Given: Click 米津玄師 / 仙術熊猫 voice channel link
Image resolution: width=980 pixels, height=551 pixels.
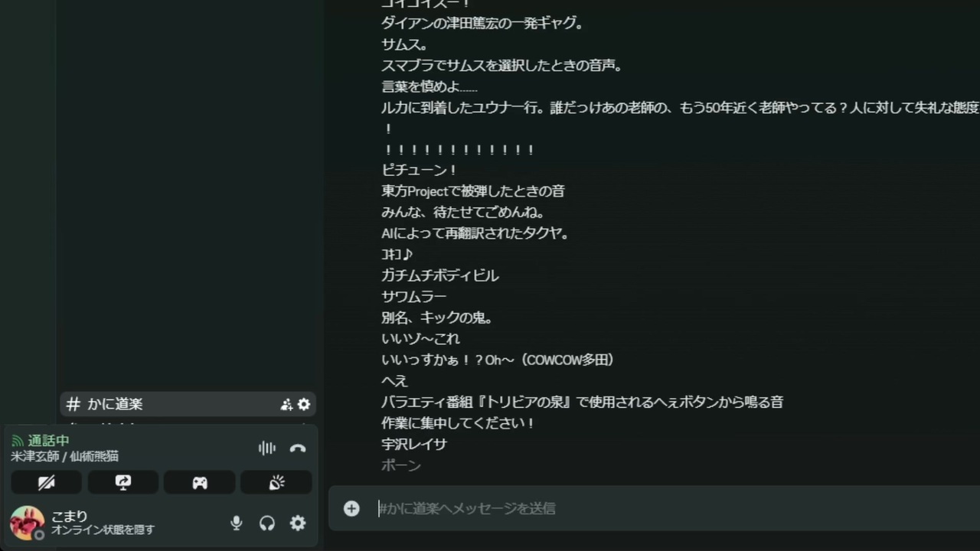Looking at the screenshot, I should point(64,456).
